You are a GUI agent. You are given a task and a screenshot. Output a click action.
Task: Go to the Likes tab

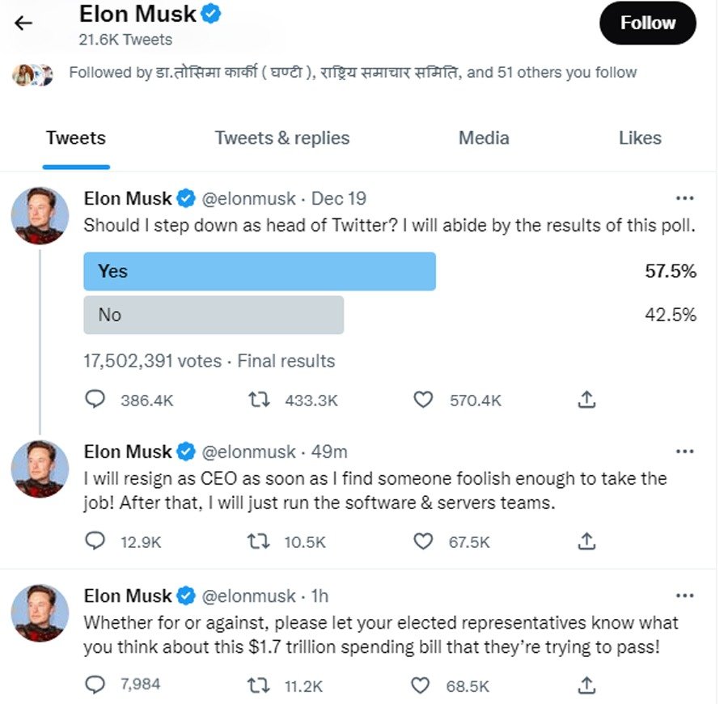coord(639,138)
